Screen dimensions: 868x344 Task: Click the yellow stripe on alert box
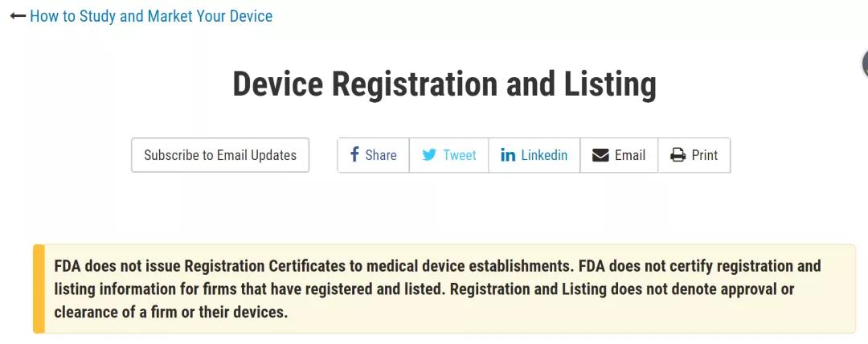coord(39,289)
